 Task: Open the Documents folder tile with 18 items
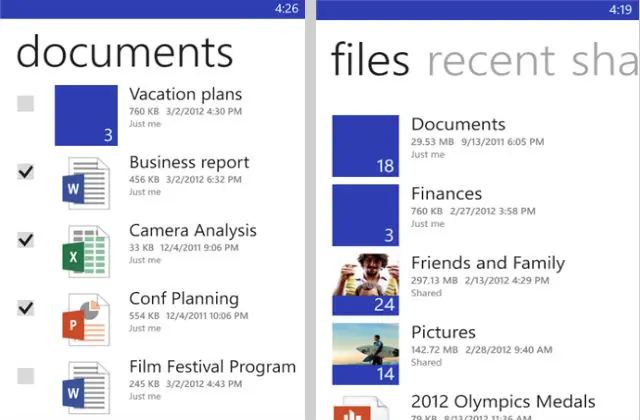pos(365,145)
